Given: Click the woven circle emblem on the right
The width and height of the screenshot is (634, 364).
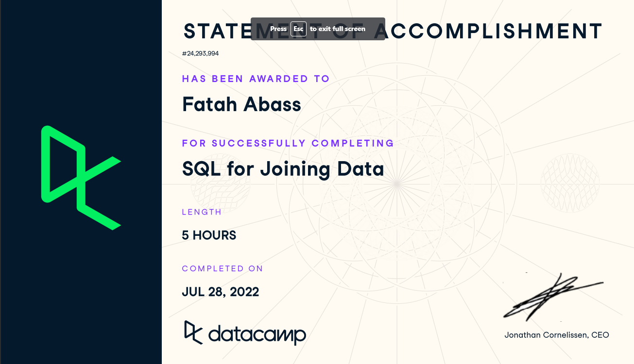Looking at the screenshot, I should click(570, 182).
